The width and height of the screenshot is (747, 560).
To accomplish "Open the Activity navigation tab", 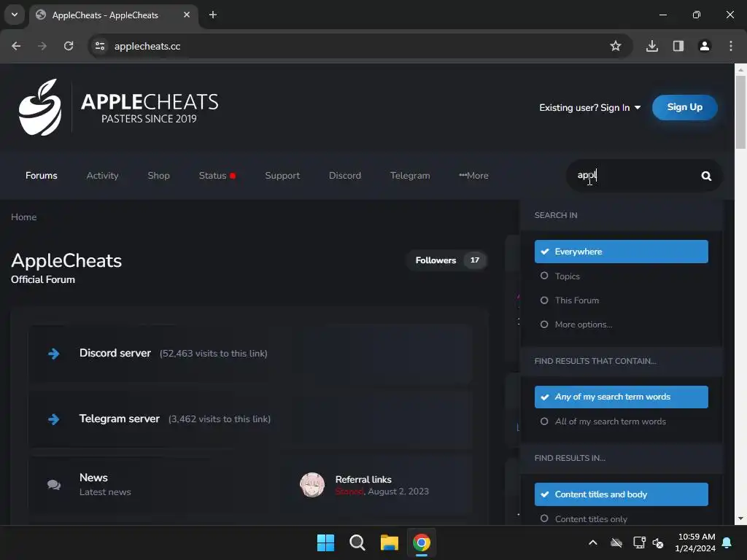I will click(x=102, y=176).
